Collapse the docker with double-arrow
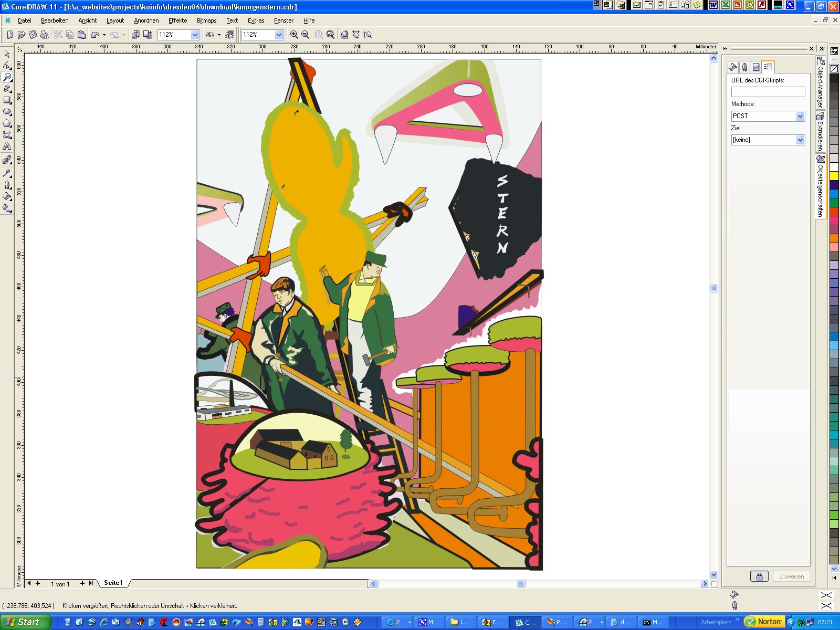Screen dimensions: 840x630 (725, 48)
